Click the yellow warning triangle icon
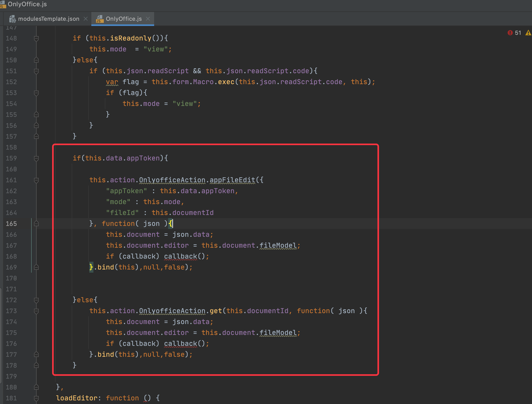Image resolution: width=532 pixels, height=404 pixels. [x=528, y=33]
